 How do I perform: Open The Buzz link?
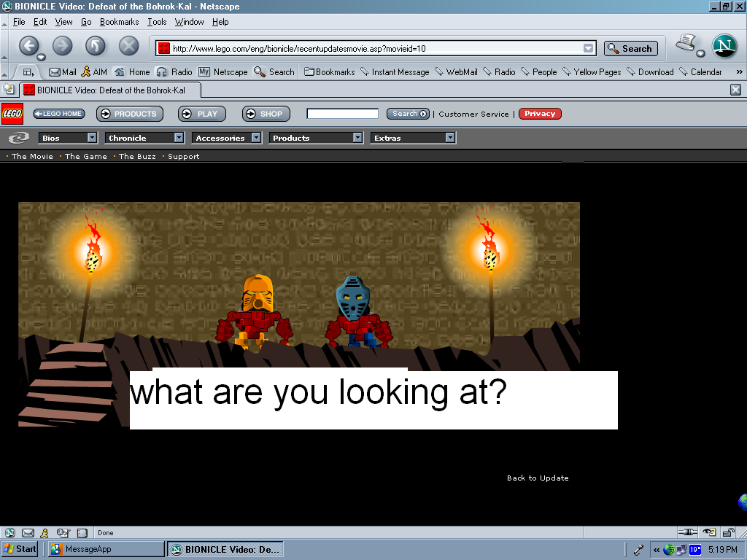click(x=137, y=156)
